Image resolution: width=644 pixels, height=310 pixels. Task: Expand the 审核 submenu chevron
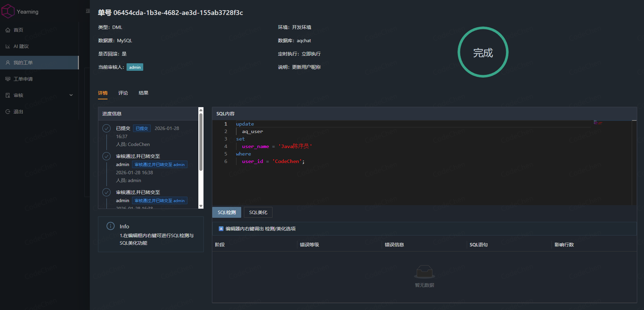click(x=71, y=95)
